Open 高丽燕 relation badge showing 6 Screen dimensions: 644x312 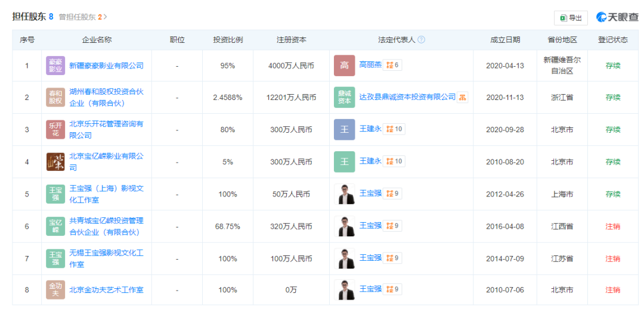pyautogui.click(x=392, y=65)
